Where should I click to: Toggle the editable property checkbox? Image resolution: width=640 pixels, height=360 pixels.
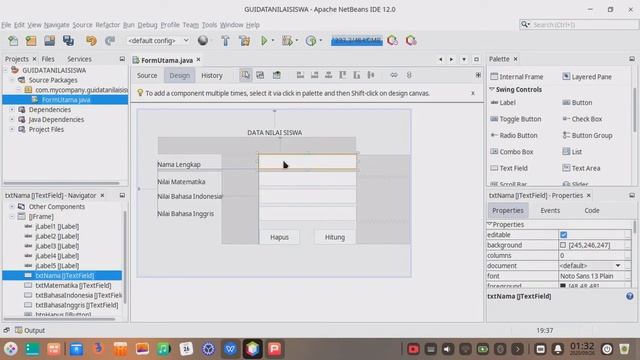click(x=564, y=235)
